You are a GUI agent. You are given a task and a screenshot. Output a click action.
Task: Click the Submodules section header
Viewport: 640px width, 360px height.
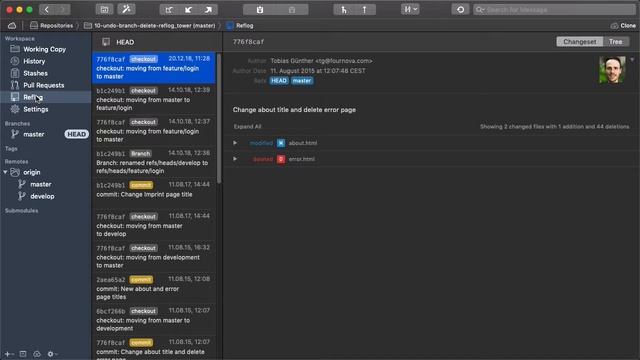(x=22, y=211)
